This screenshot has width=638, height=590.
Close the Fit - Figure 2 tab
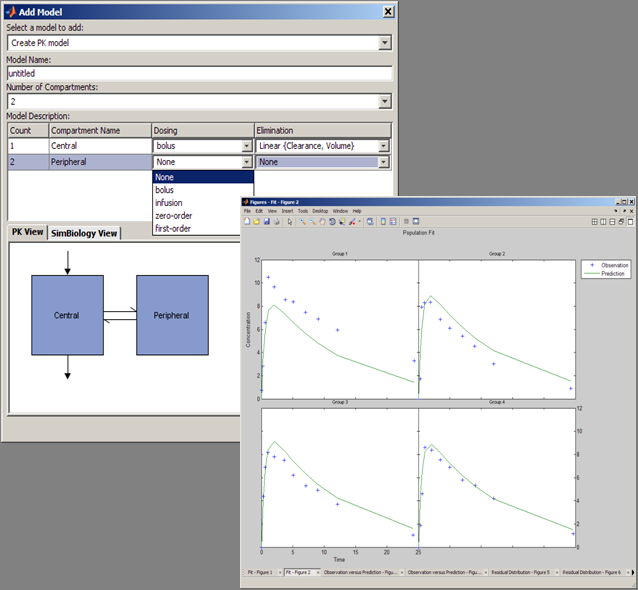(318, 573)
